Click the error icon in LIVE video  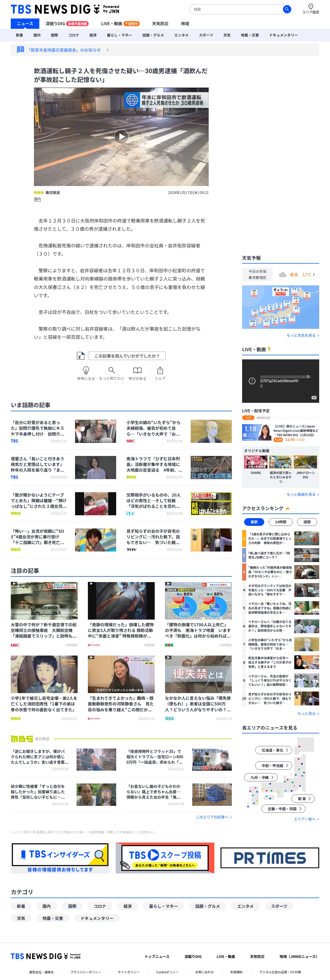[252, 381]
